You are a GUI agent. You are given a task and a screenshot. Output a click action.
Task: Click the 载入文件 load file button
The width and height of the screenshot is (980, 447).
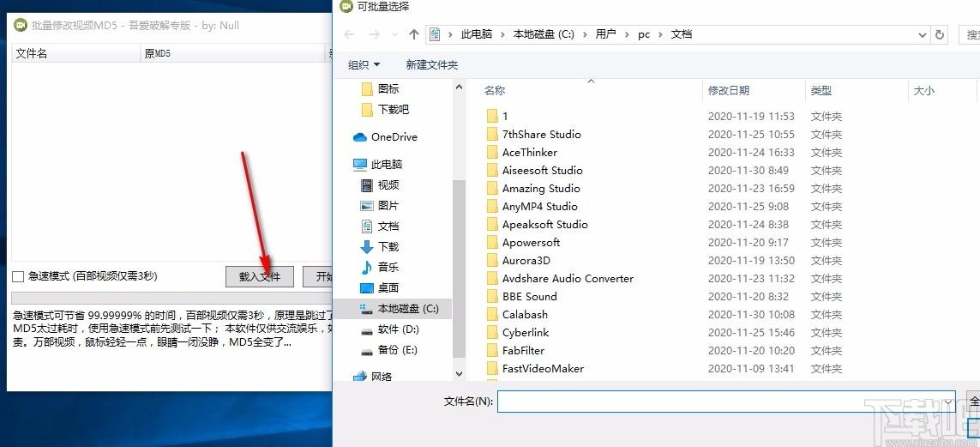coord(260,276)
